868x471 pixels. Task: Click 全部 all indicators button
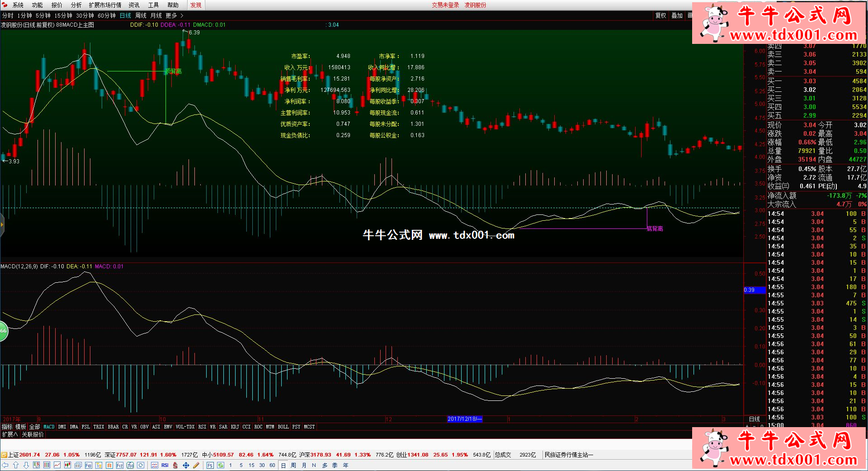[34, 427]
